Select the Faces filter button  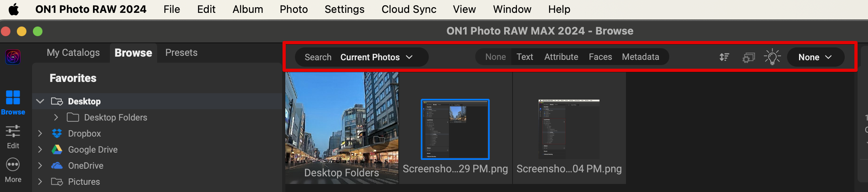[600, 57]
